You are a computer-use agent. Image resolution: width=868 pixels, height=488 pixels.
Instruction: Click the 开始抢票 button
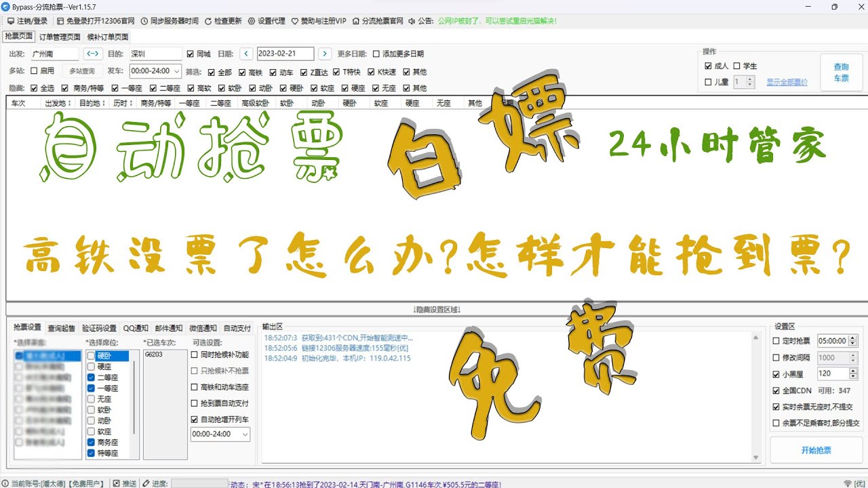[816, 450]
